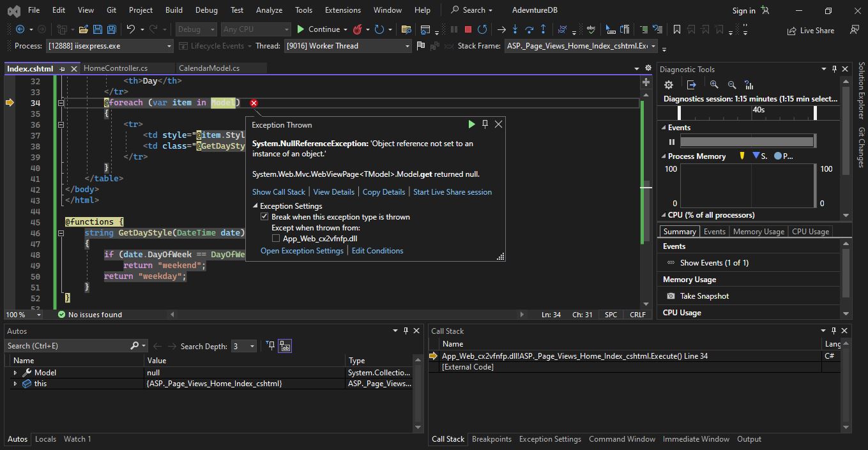Click the Restart debugging circular arrow
Image resolution: width=868 pixels, height=450 pixels.
[482, 29]
